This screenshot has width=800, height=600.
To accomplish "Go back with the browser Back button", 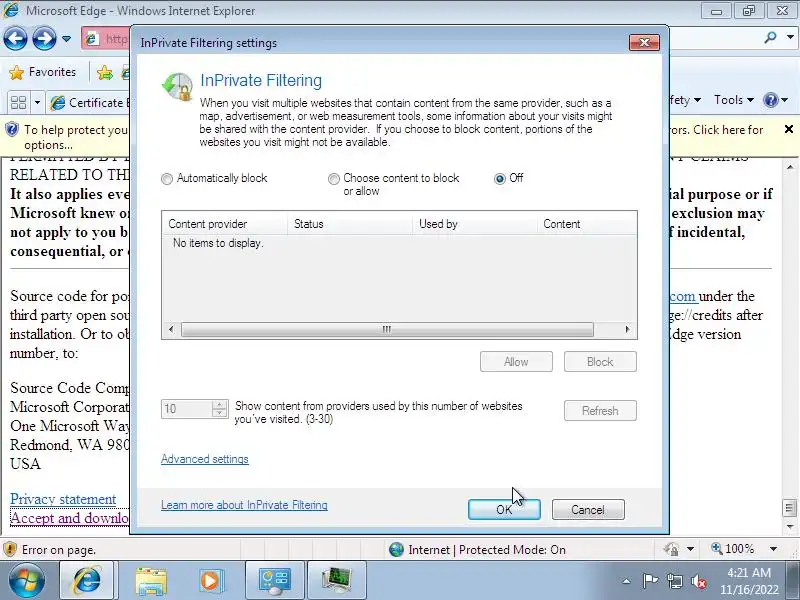I will [x=15, y=38].
